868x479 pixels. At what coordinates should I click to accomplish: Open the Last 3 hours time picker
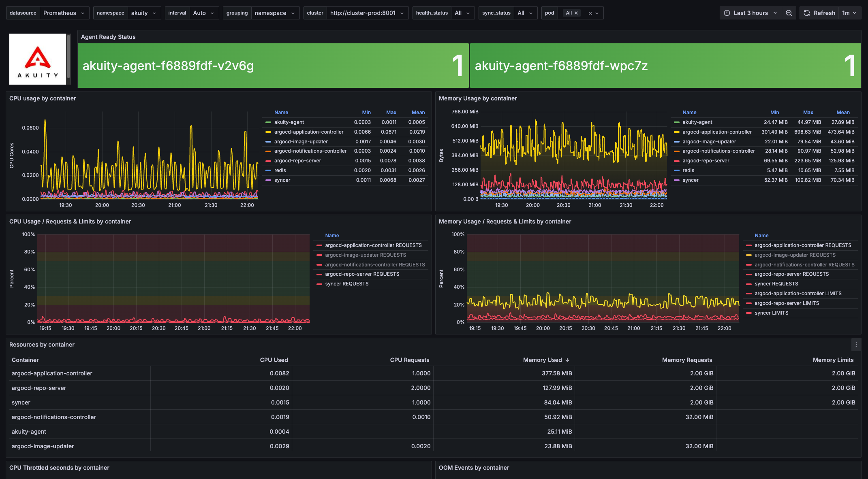[x=750, y=13]
